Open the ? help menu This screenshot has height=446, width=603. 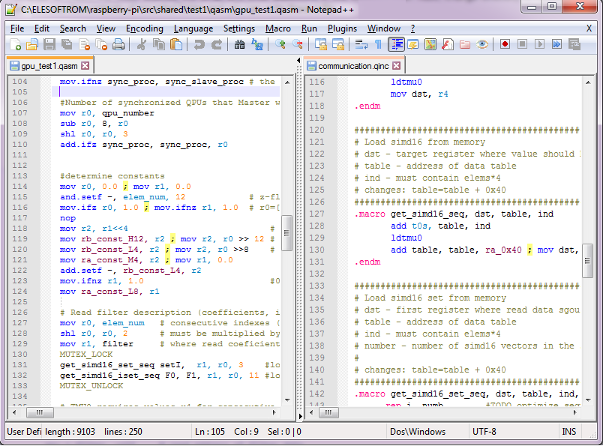(413, 29)
